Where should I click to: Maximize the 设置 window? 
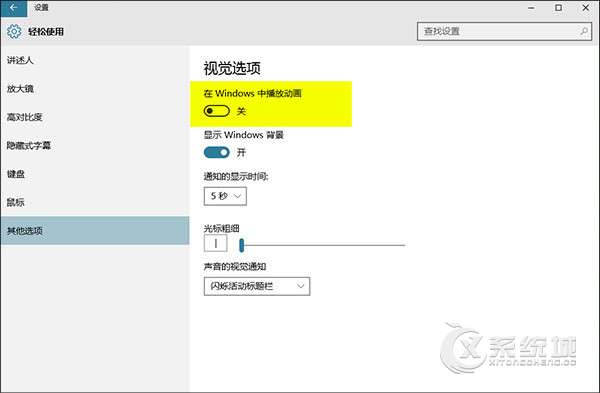click(559, 8)
